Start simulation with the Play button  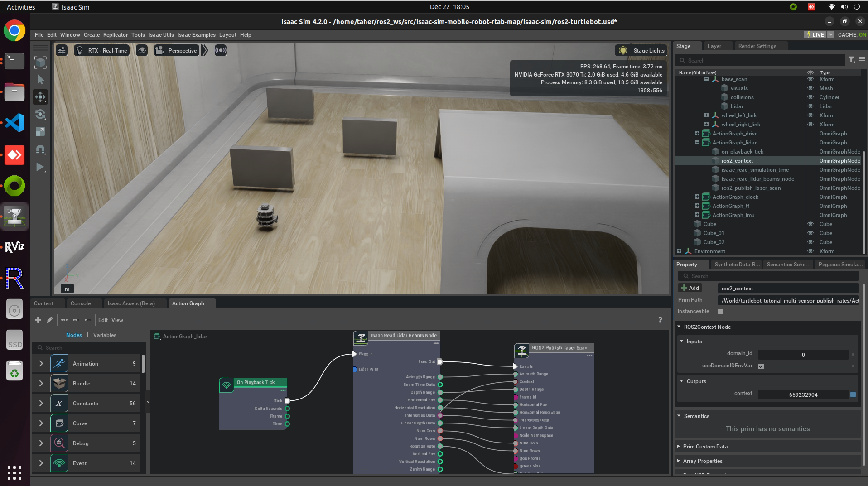click(40, 167)
